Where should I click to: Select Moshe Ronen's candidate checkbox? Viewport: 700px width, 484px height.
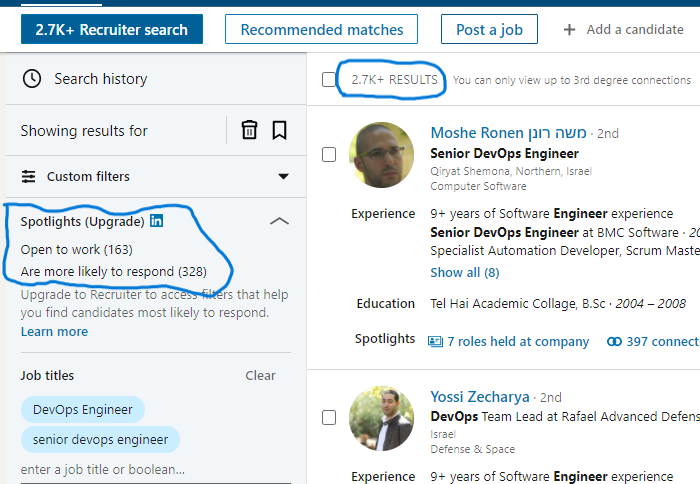click(x=329, y=155)
